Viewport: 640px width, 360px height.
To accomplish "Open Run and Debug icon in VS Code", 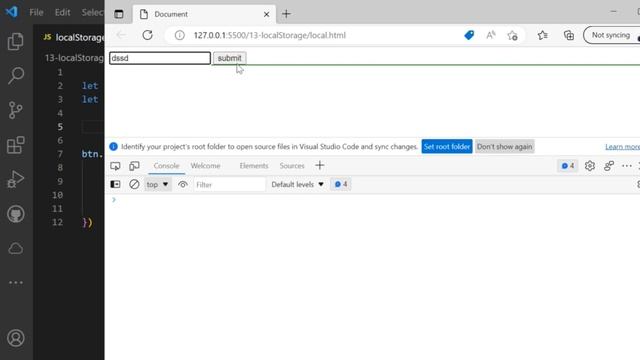I will pyautogui.click(x=16, y=179).
